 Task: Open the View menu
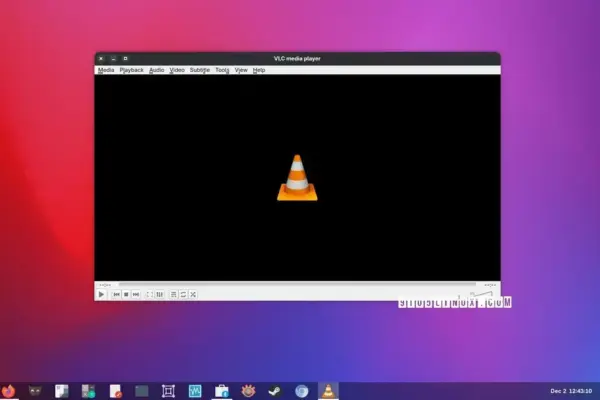241,70
